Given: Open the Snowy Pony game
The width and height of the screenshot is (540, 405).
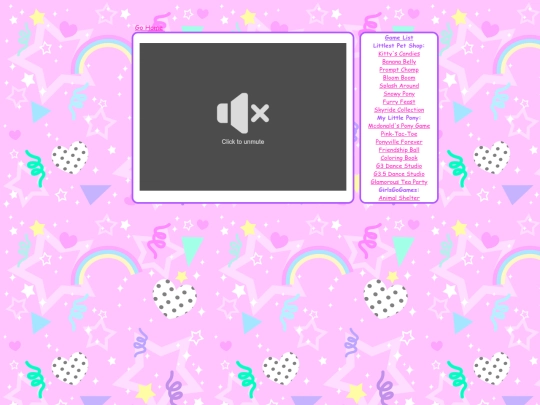Looking at the screenshot, I should click(x=399, y=94).
